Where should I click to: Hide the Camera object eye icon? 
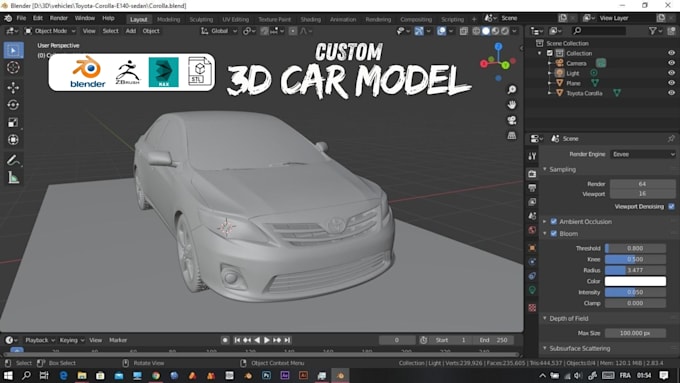pyautogui.click(x=671, y=63)
